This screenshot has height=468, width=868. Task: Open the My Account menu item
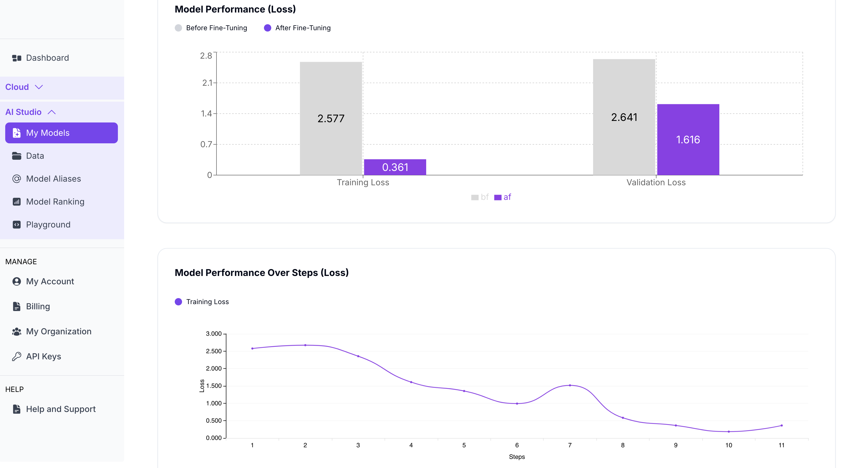click(50, 281)
